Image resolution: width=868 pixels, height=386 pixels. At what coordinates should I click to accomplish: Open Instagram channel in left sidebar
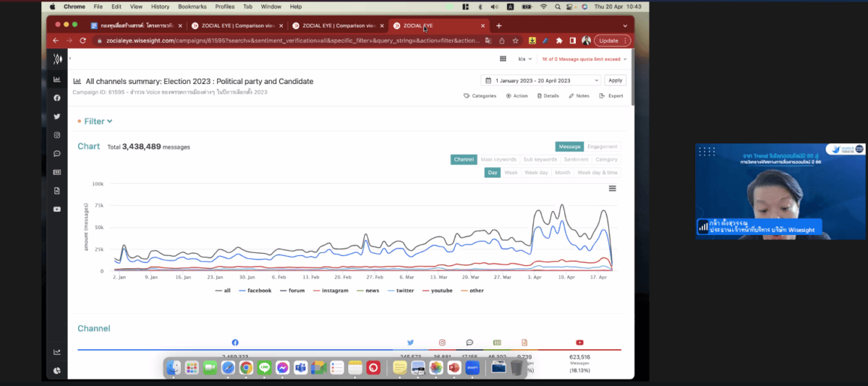click(x=57, y=135)
